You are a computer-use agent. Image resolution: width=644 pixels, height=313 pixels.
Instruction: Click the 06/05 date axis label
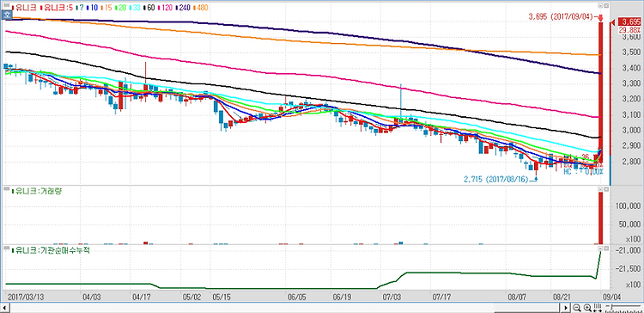point(297,296)
